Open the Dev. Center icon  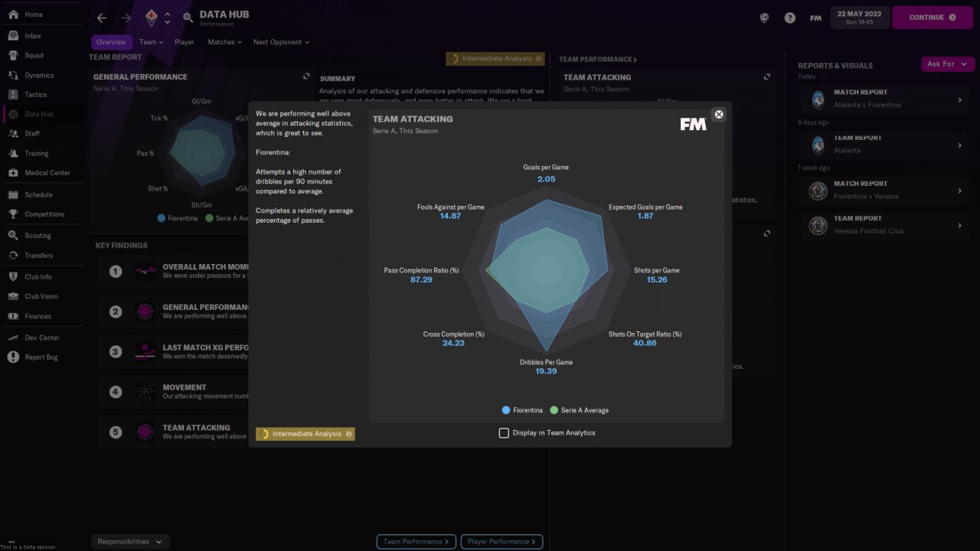click(x=13, y=337)
